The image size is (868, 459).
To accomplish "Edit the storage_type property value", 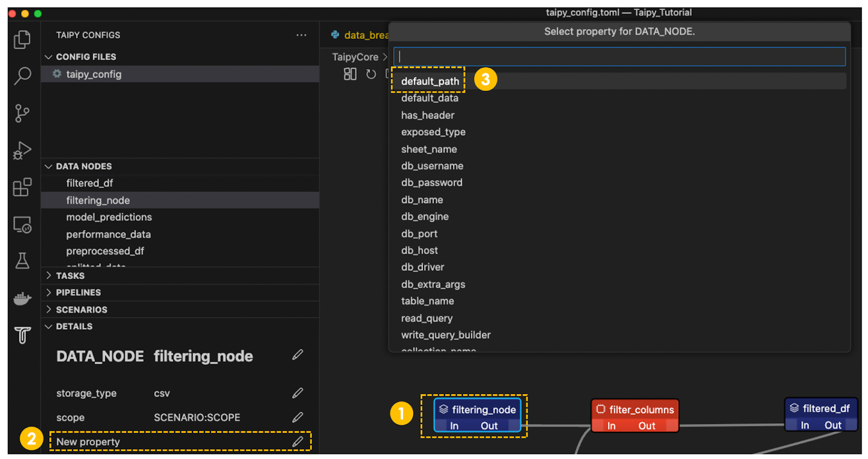I will 298,393.
